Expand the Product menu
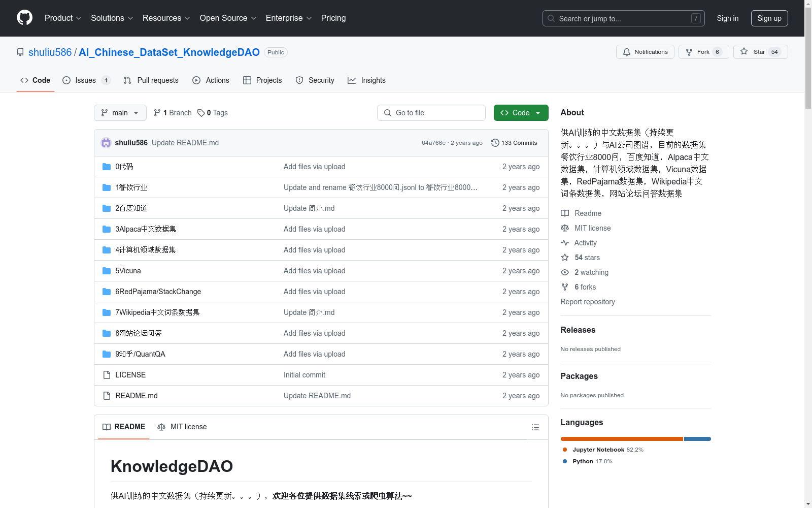The width and height of the screenshot is (812, 508). [x=63, y=18]
